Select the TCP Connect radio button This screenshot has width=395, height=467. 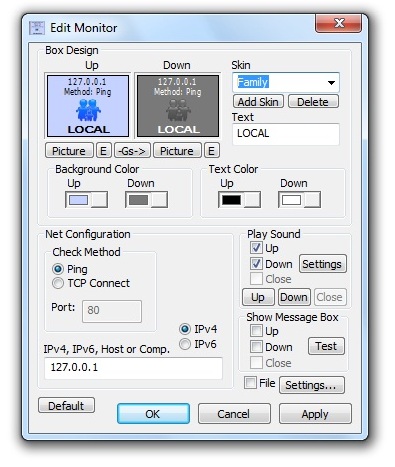click(x=58, y=283)
